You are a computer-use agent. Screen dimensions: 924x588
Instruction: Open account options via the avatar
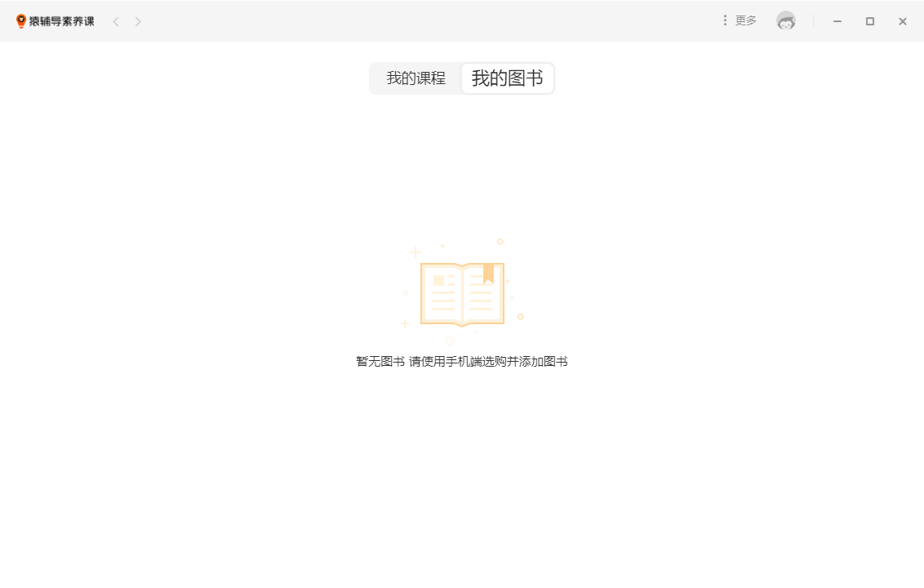(x=786, y=20)
